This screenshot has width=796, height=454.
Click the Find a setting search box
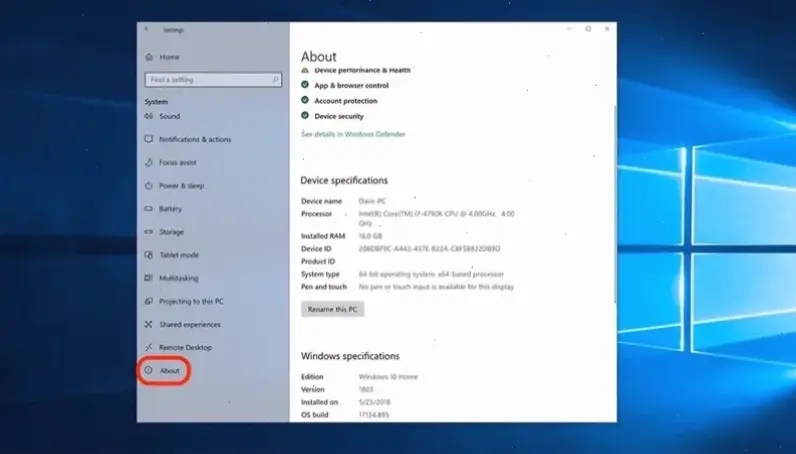click(x=213, y=80)
